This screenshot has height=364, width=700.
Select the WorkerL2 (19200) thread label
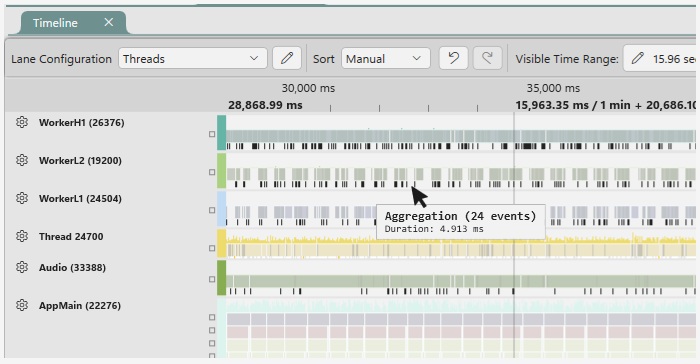tap(80, 160)
